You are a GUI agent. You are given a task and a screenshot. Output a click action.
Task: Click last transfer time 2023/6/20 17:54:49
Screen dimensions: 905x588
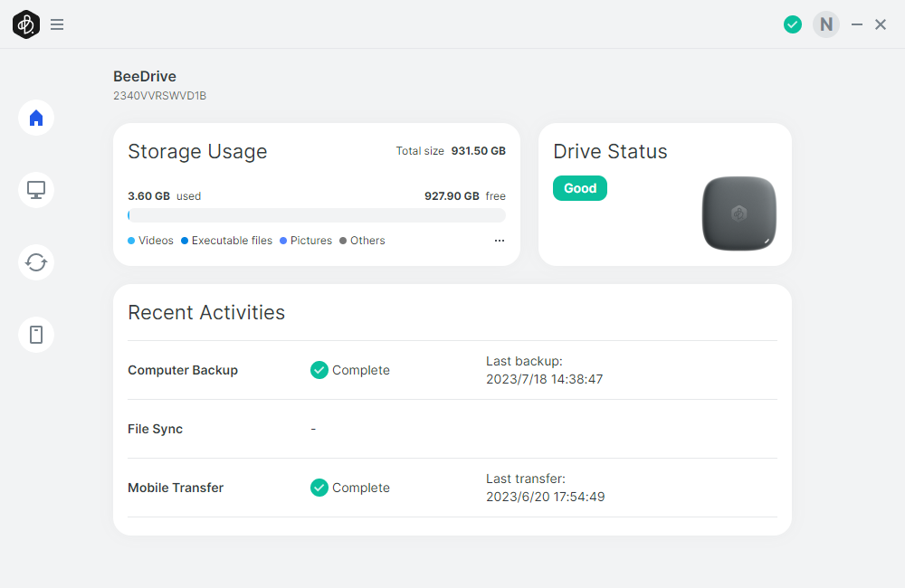[545, 497]
